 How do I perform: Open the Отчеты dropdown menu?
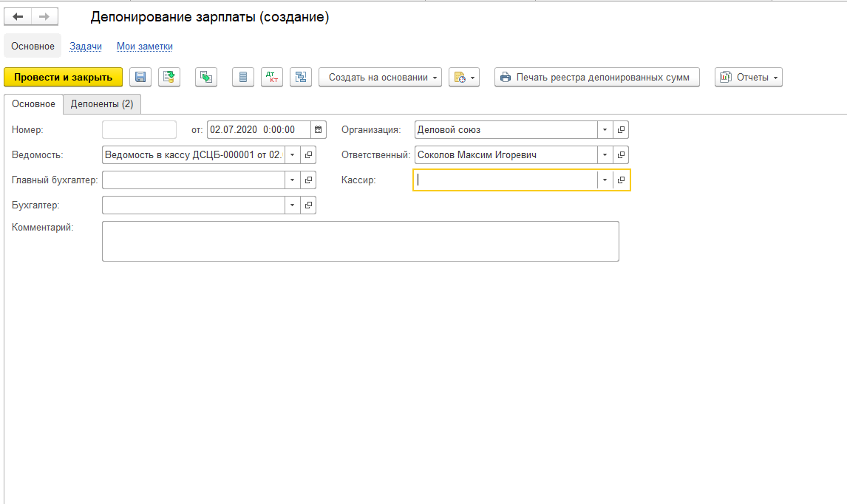tap(748, 78)
